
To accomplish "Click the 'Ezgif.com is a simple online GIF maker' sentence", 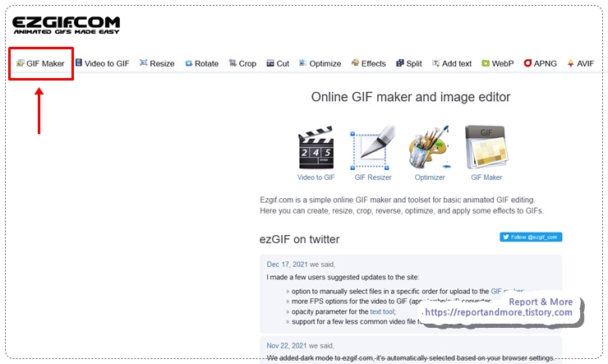I will click(398, 200).
